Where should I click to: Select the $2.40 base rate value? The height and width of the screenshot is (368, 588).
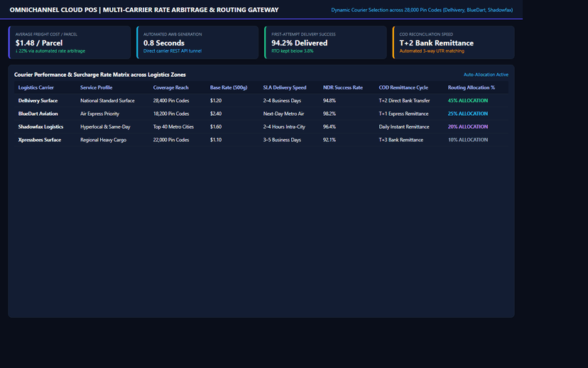tap(216, 114)
